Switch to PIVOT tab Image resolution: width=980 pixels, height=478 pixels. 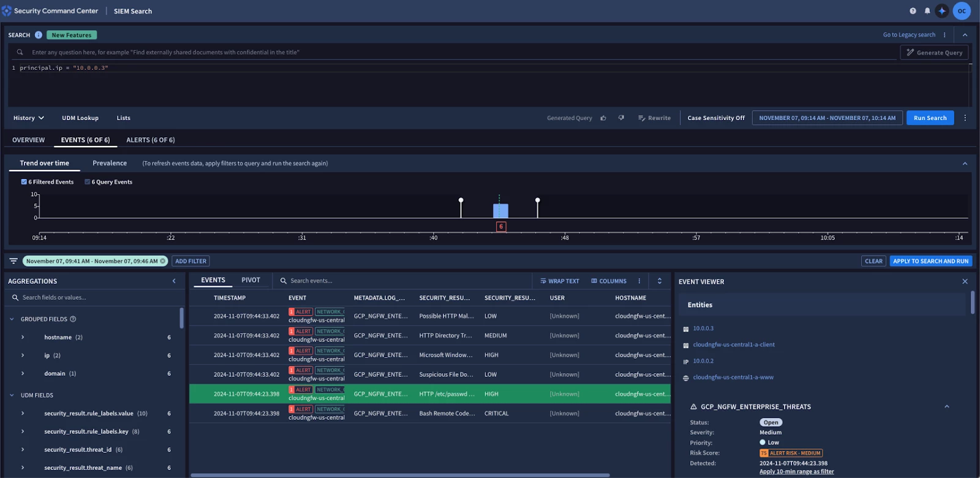251,281
